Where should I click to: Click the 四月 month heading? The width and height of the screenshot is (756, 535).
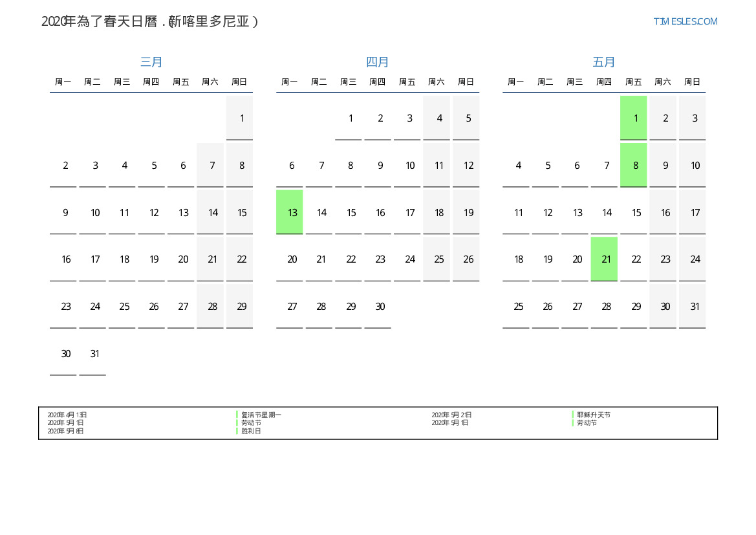378,62
